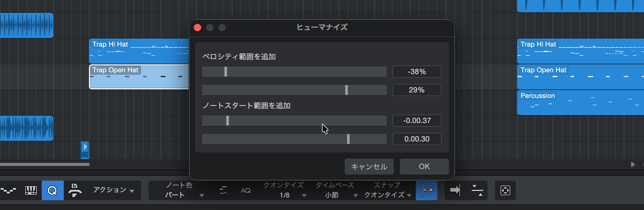
Task: Toggle the Quantize panel Q button
Action: [x=52, y=190]
